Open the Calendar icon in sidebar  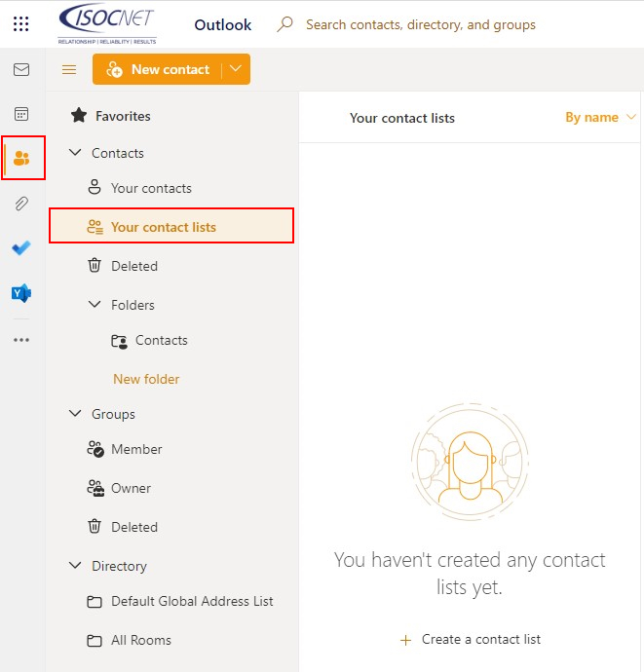tap(20, 114)
